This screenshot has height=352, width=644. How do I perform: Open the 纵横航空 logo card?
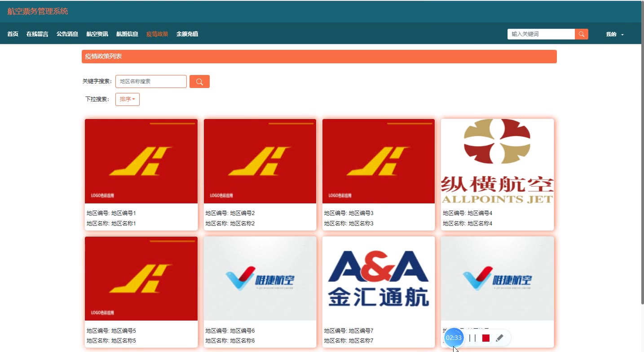click(x=498, y=161)
